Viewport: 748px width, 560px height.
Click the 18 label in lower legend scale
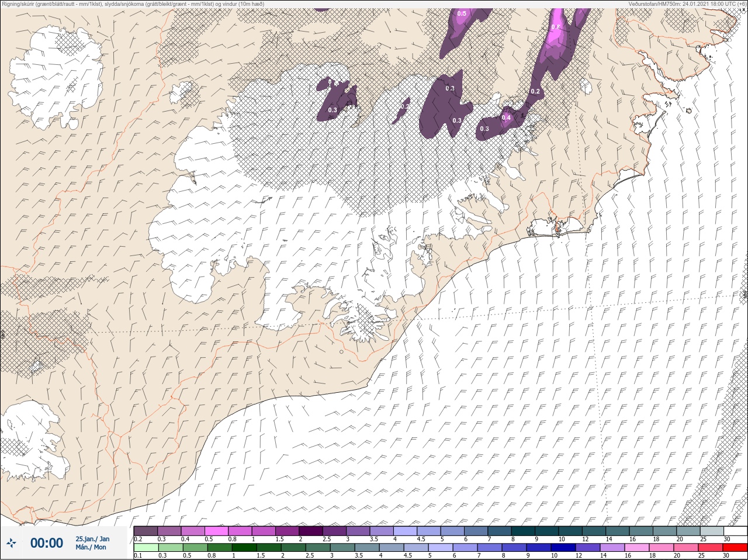pos(653,556)
